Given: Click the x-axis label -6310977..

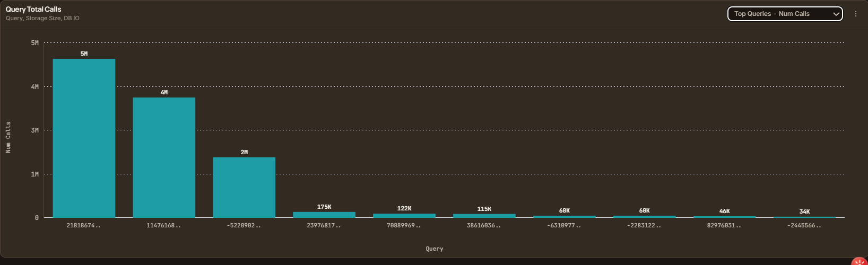Looking at the screenshot, I should (x=565, y=226).
